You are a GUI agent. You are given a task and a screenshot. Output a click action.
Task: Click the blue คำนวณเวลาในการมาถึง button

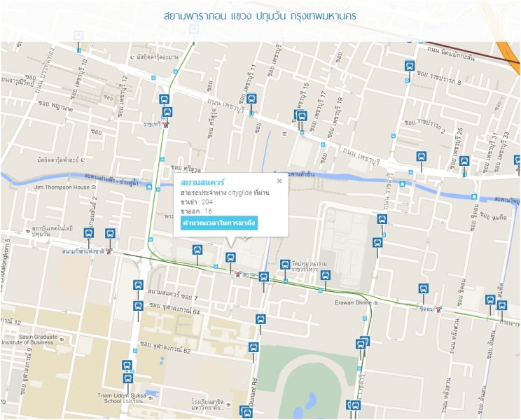(x=219, y=223)
